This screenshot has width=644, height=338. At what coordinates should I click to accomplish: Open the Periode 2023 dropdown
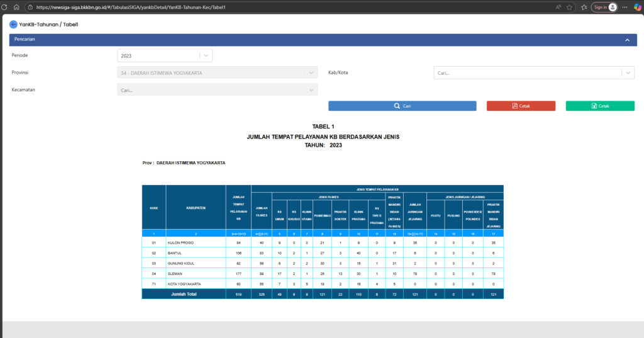[x=165, y=55]
